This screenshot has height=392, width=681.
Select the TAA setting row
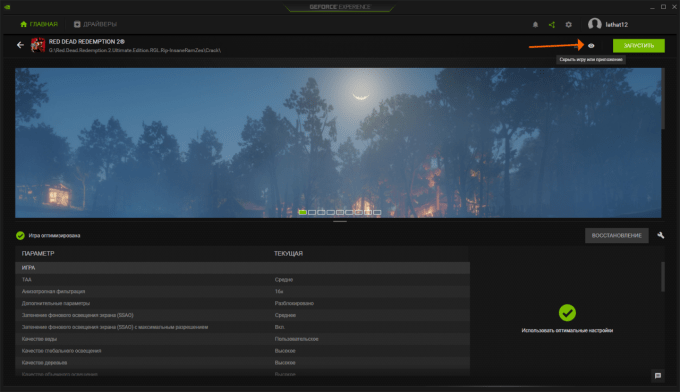pos(242,280)
